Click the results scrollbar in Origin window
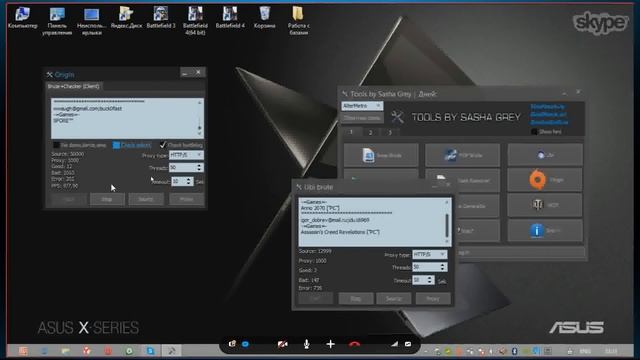640x360 pixels. (200, 118)
